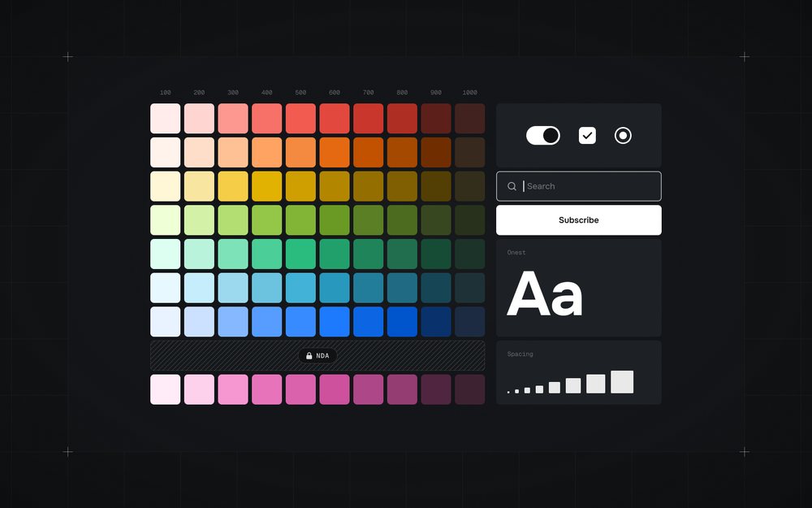The height and width of the screenshot is (508, 812).
Task: Select the pink 800 swatch
Action: pyautogui.click(x=402, y=389)
